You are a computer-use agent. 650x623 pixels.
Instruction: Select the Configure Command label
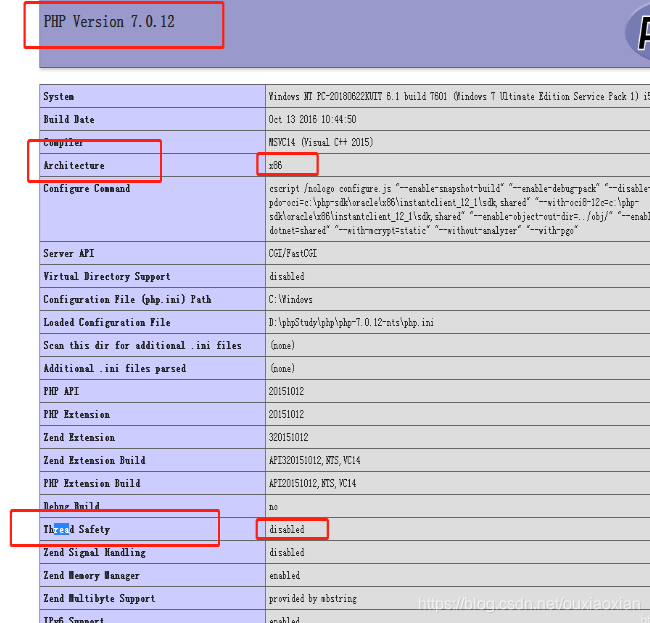pos(87,189)
